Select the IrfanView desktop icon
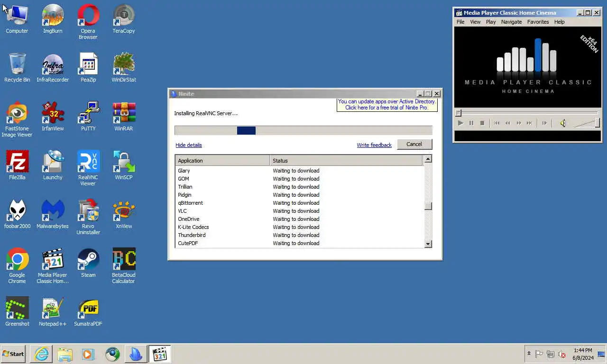This screenshot has width=607, height=364. [53, 117]
